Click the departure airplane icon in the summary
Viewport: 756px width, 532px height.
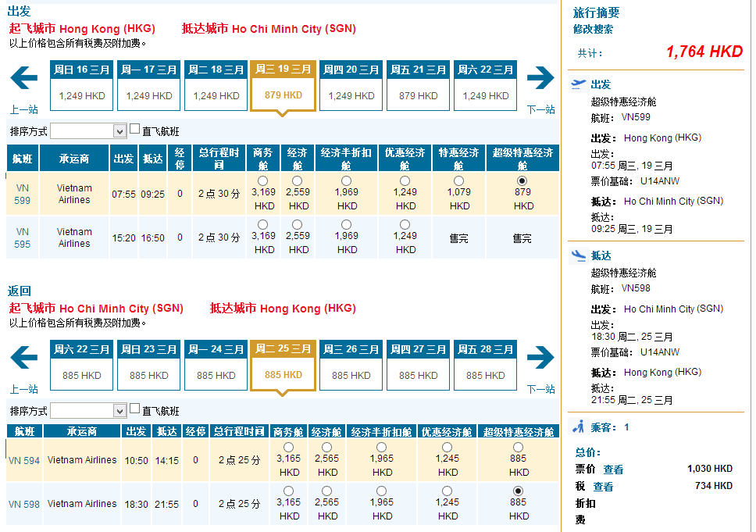(x=579, y=84)
